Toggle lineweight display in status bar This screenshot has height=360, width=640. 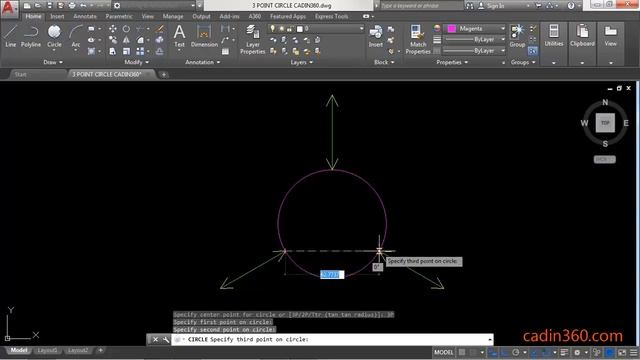pos(564,352)
